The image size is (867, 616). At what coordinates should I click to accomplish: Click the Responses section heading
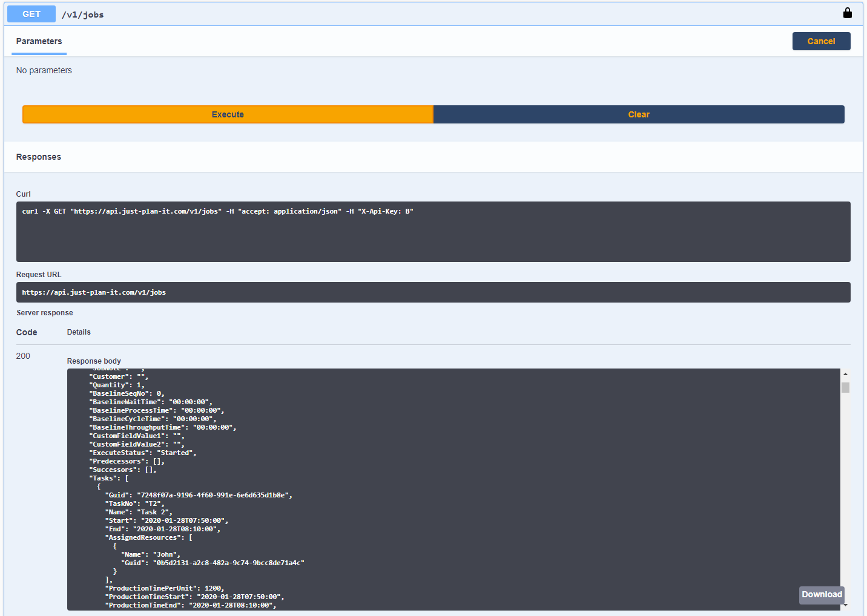(38, 157)
